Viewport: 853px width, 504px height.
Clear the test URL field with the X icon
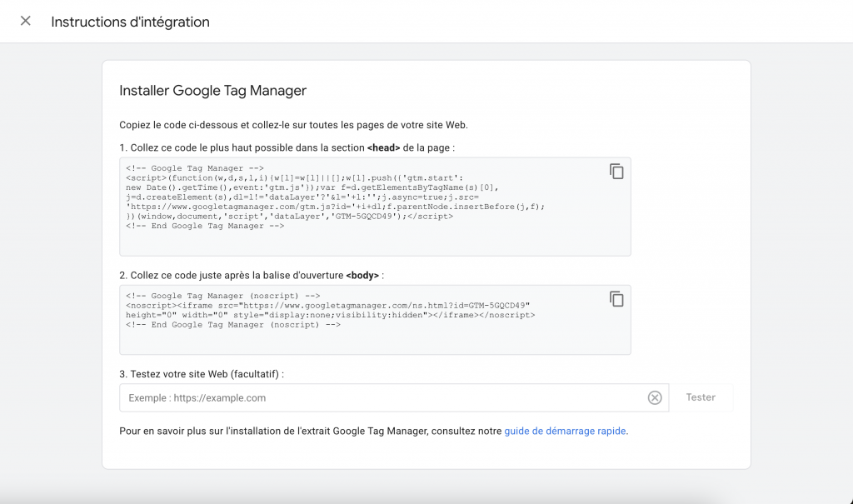click(x=655, y=397)
